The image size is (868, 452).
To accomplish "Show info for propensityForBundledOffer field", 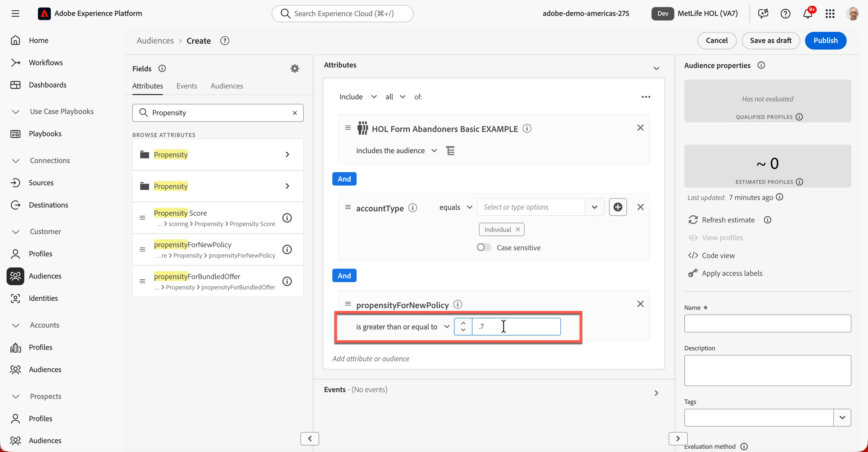I will coord(287,281).
